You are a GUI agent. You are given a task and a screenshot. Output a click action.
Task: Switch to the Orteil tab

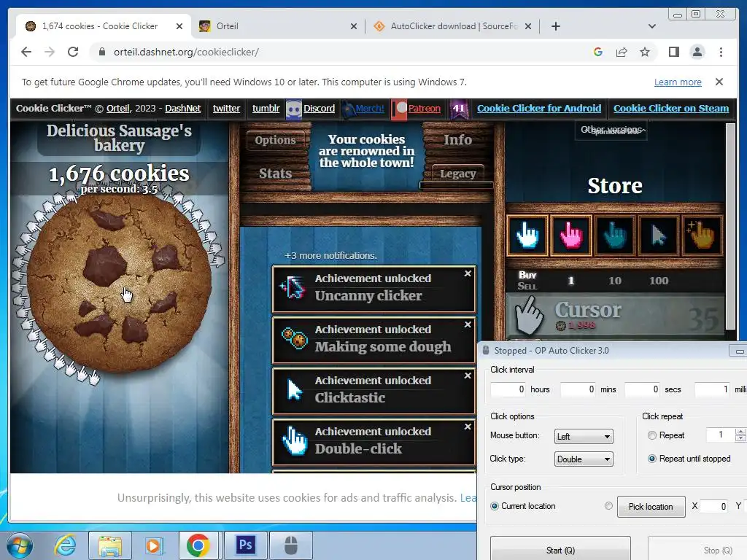point(278,26)
